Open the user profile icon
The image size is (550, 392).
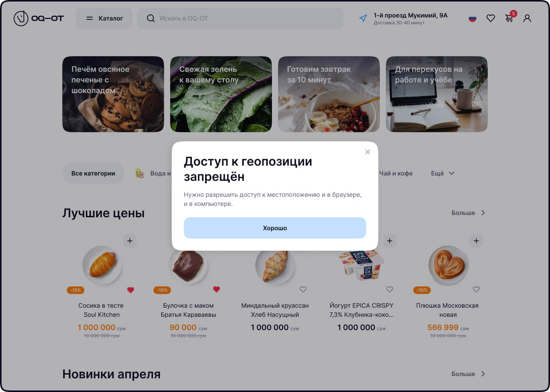[x=527, y=18]
